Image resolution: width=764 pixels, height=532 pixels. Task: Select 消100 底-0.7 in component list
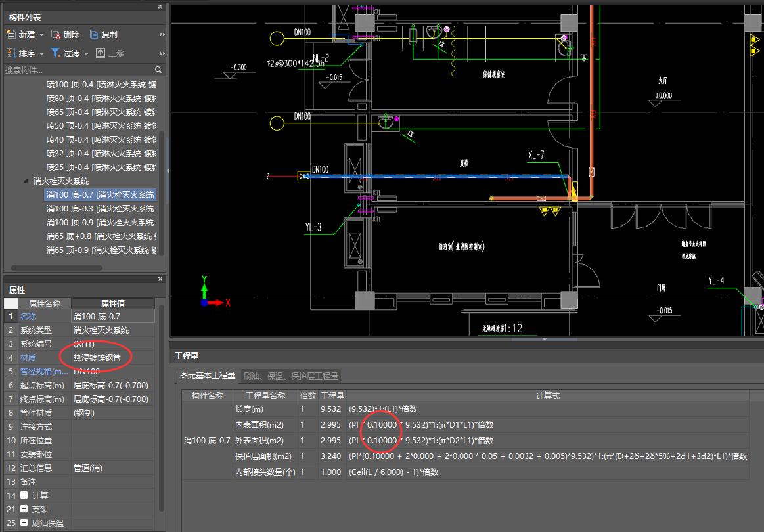tap(100, 195)
